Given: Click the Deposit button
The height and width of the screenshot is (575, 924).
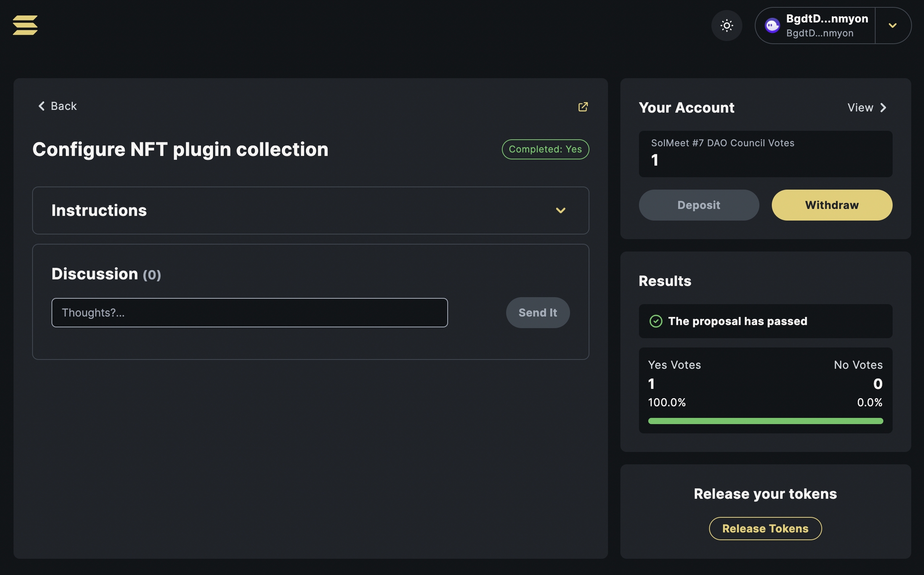Looking at the screenshot, I should point(699,205).
